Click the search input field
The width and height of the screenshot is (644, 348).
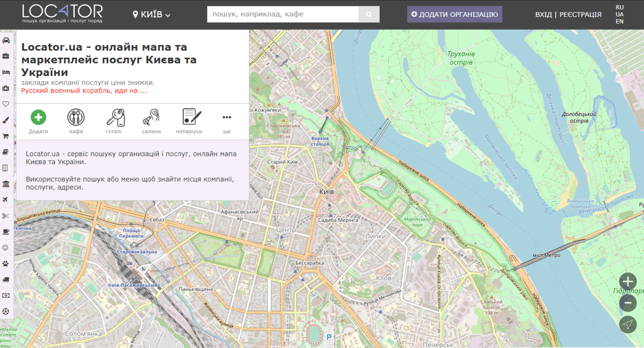click(283, 14)
